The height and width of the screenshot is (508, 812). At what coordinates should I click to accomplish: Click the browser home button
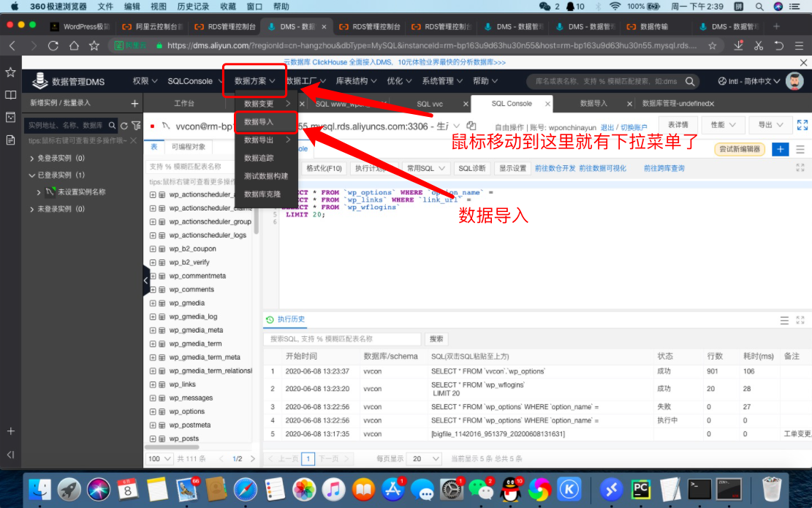pos(74,45)
